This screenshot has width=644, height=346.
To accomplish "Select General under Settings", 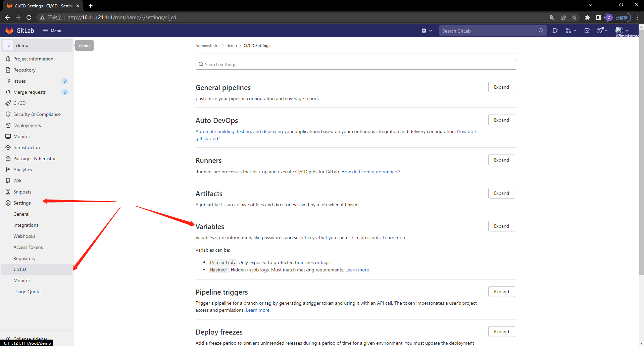I will point(37,214).
